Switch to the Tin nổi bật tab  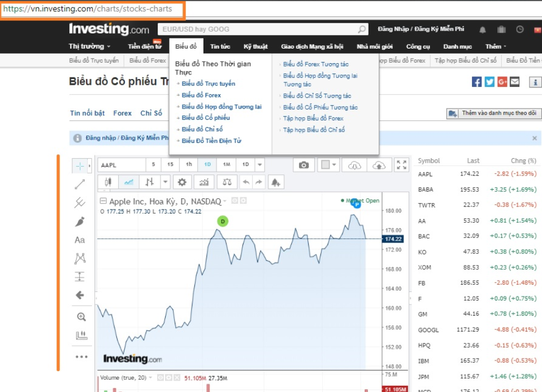[x=87, y=113]
